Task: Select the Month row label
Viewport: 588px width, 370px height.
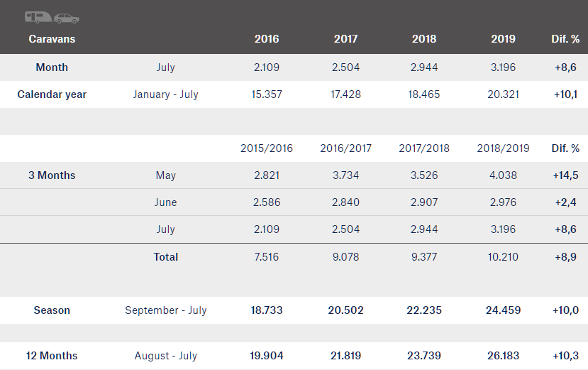Action: [x=52, y=67]
